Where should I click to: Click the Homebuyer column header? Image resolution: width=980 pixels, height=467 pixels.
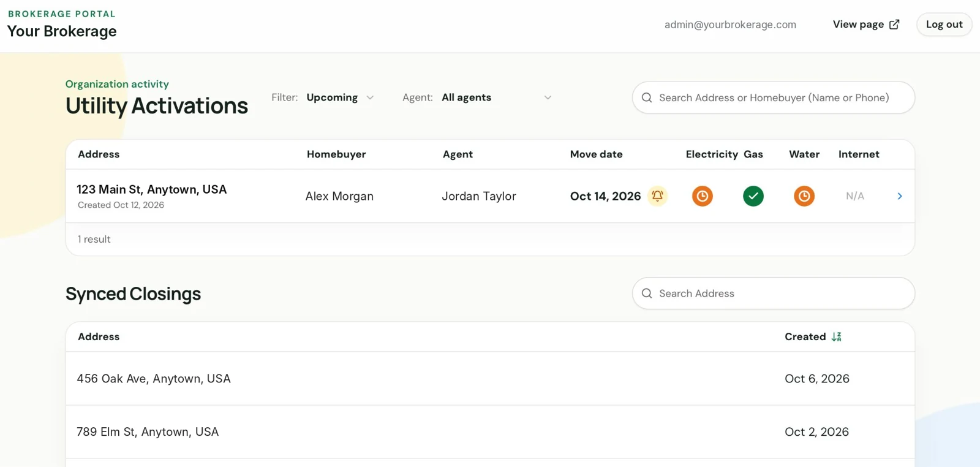pos(336,154)
